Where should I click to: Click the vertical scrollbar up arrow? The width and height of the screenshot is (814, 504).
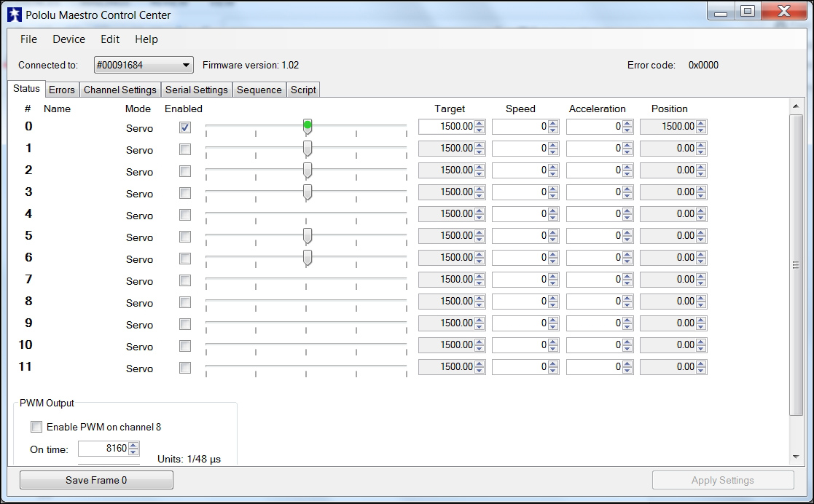point(796,106)
